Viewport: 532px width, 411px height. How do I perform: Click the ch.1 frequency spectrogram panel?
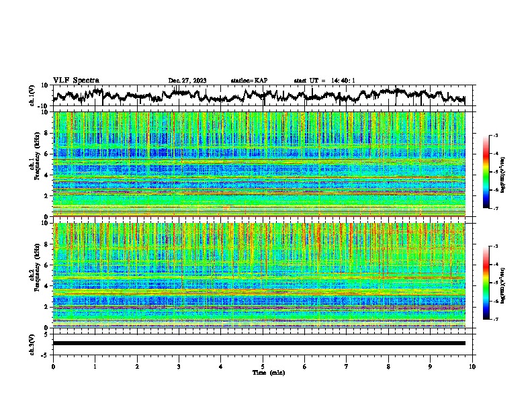(x=259, y=164)
